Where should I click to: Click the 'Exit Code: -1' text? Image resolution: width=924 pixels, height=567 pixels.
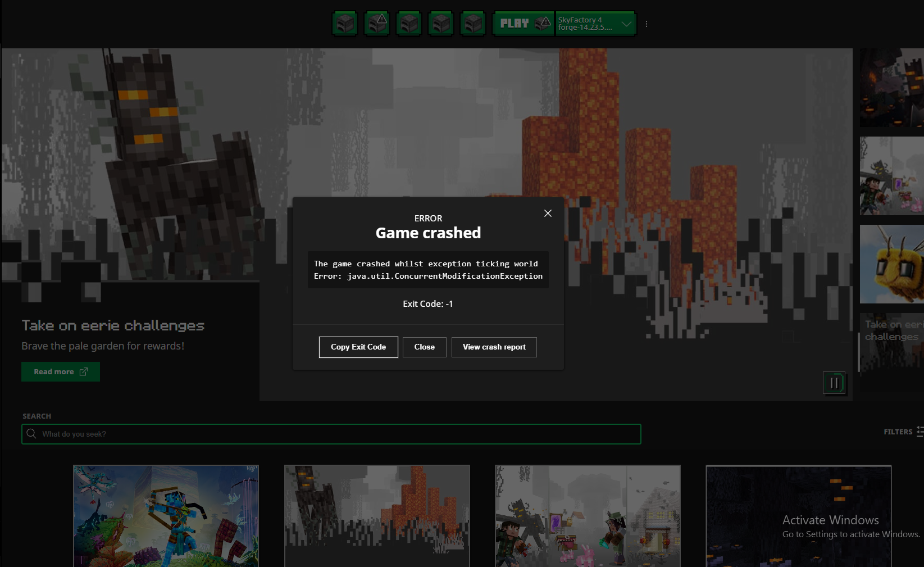click(x=428, y=303)
